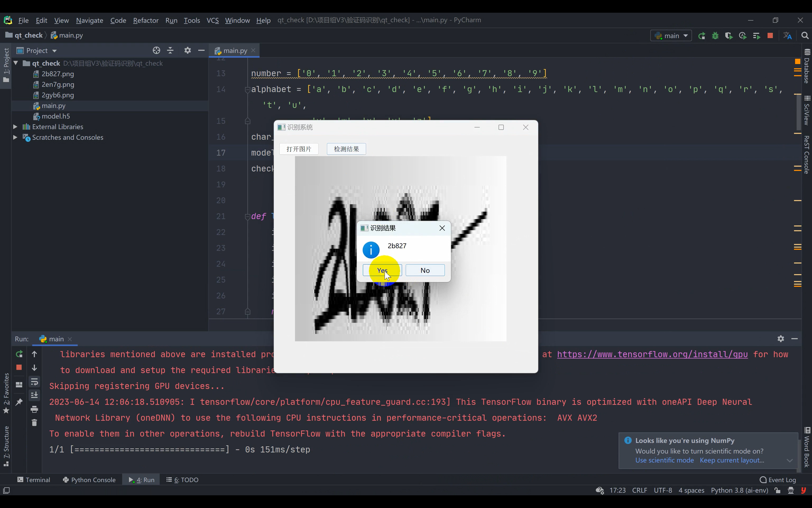Click the 检测结果 button
This screenshot has height=508, width=812.
click(346, 149)
